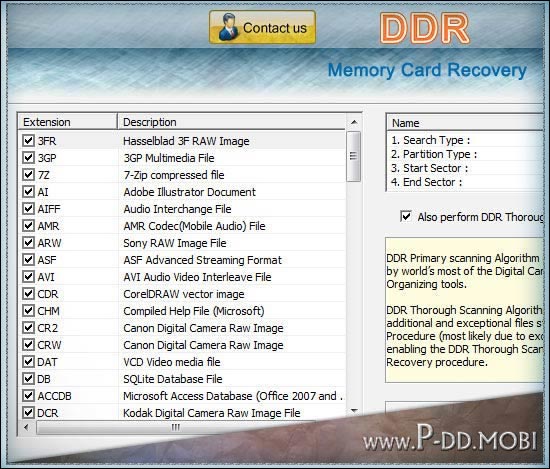Click the horizontal scrollbar thumb
The image size is (550, 469).
coord(175,427)
